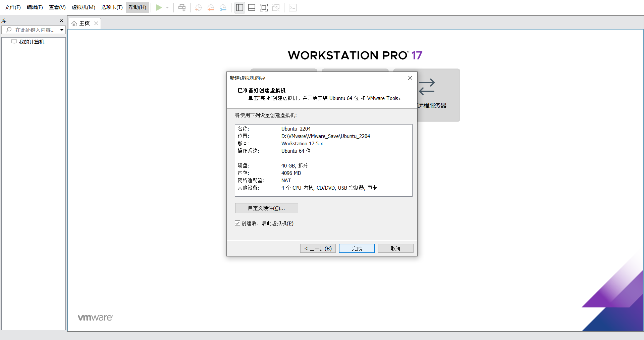The width and height of the screenshot is (644, 340).
Task: Click the 取消 button
Action: [396, 248]
